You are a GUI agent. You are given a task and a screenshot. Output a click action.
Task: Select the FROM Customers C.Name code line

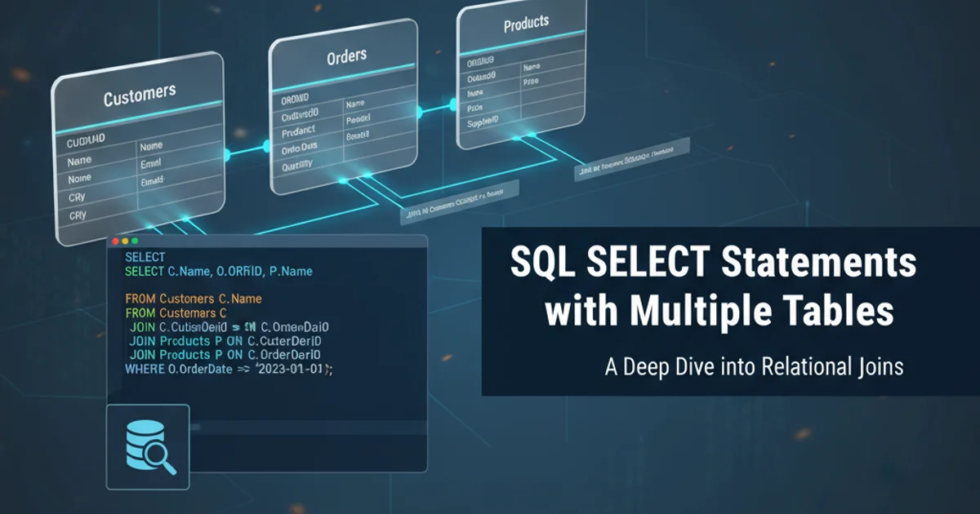pos(194,299)
